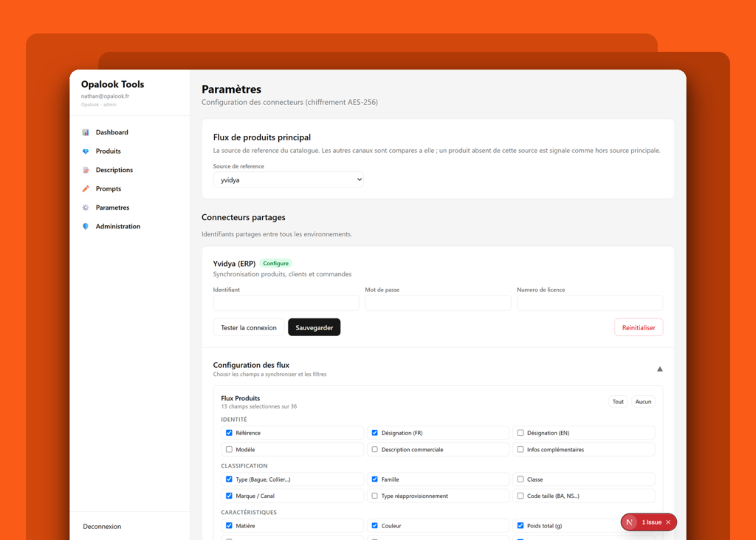Viewport: 756px width, 540px height.
Task: Deselect all fields with Aucun
Action: click(x=643, y=402)
